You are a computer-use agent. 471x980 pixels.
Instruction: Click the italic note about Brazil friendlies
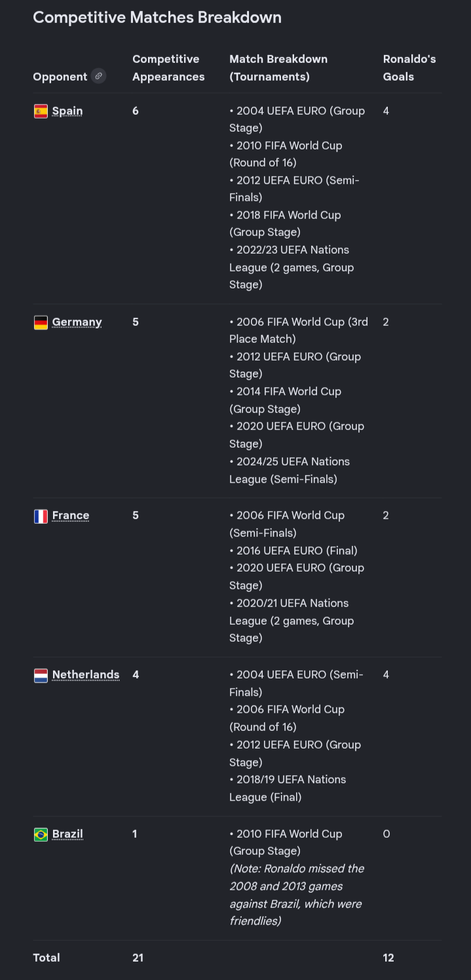tap(297, 895)
